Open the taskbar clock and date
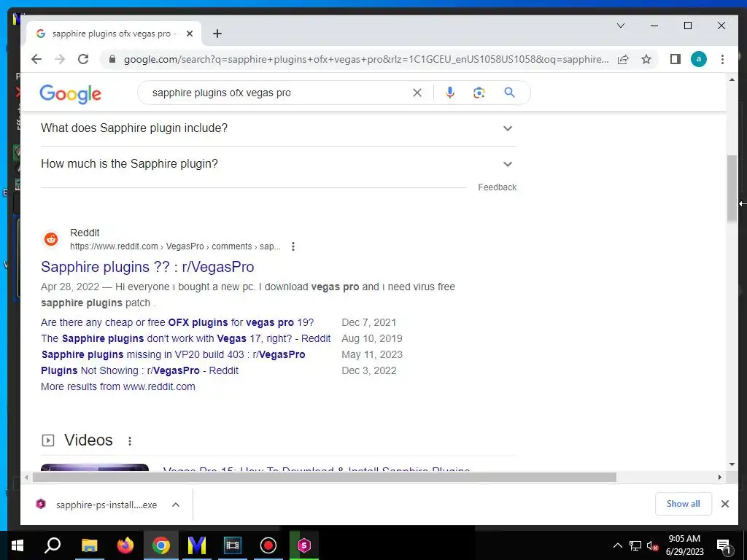 [684, 545]
